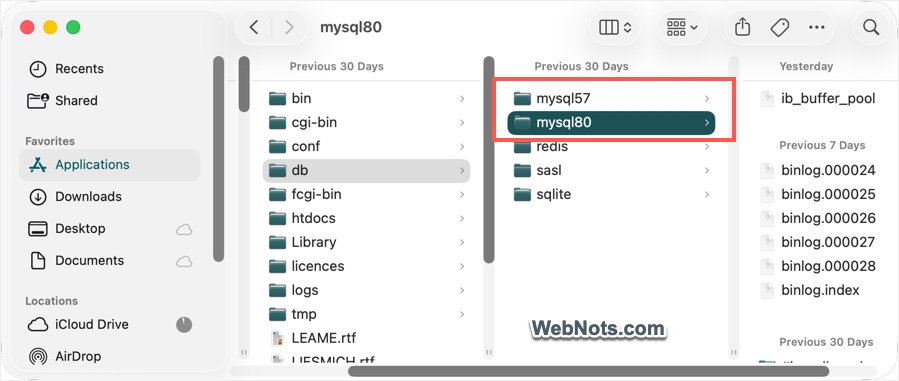Click the sidebar vertical scrollbar
Screen dimensions: 899x381
click(x=218, y=159)
